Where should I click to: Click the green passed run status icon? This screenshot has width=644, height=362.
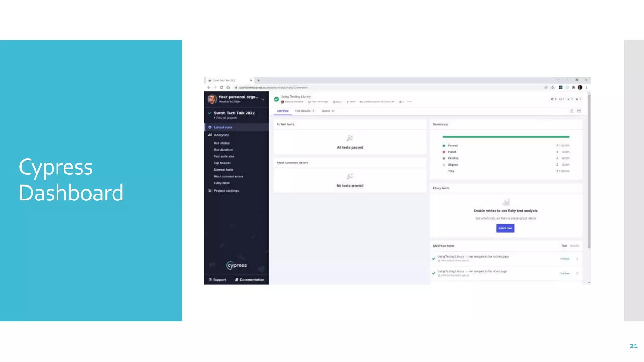[x=276, y=99]
